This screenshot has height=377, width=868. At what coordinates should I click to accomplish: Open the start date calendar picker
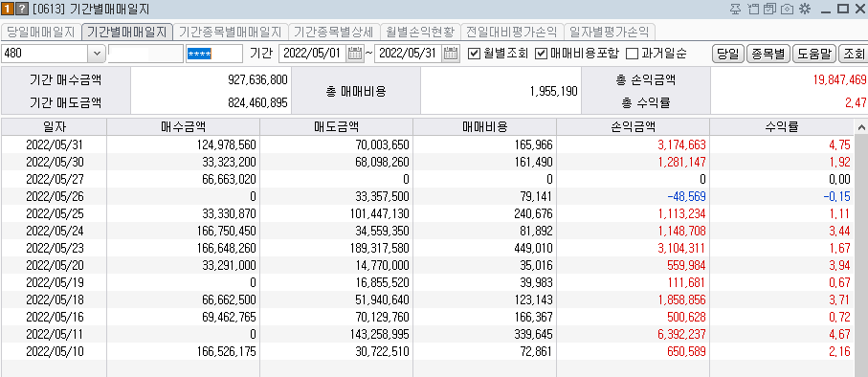pyautogui.click(x=355, y=54)
